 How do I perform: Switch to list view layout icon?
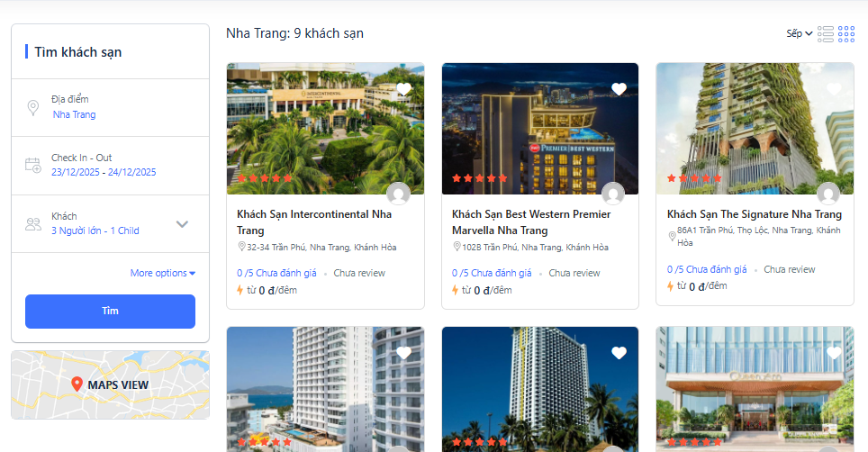[826, 33]
